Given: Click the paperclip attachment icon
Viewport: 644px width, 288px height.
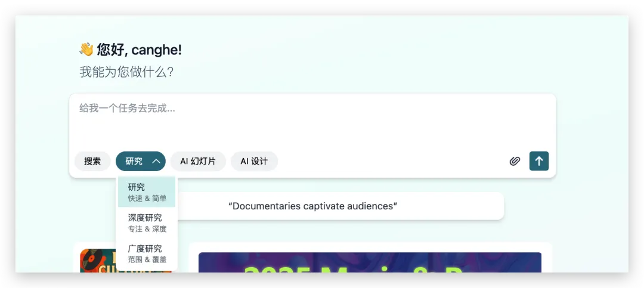Looking at the screenshot, I should (515, 161).
